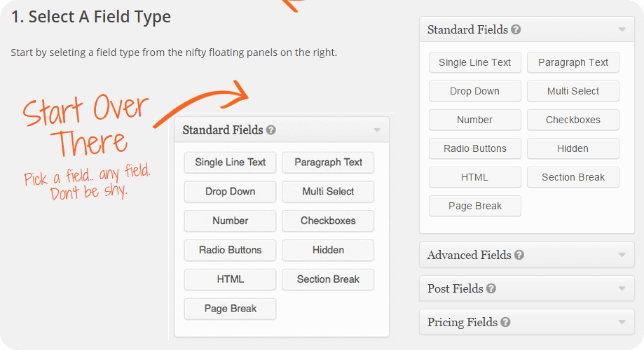Click help icon beside Pricing Fields
The image size is (644, 350).
[x=505, y=323]
